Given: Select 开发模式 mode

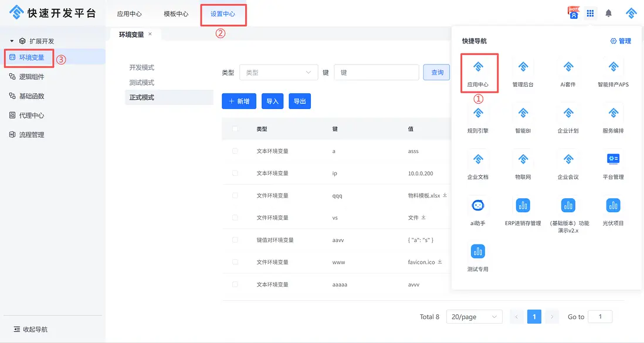Looking at the screenshot, I should [142, 67].
